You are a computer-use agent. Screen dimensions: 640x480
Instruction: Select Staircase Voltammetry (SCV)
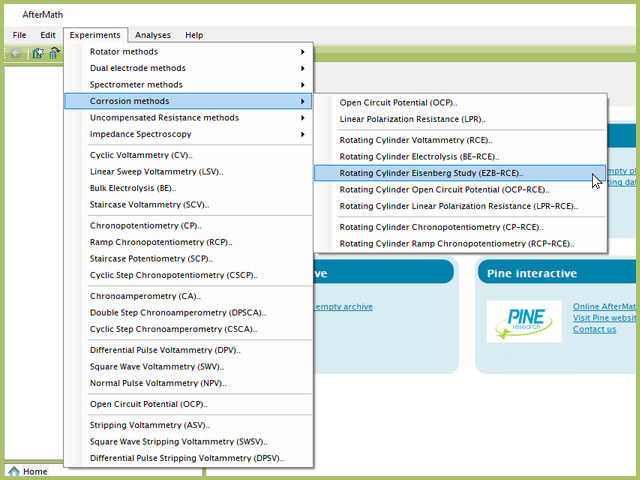tap(188, 205)
